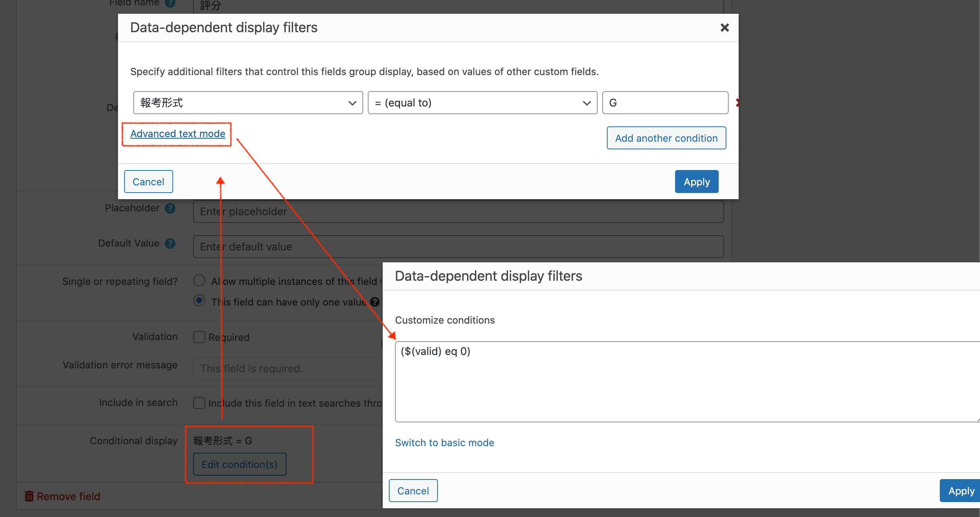The width and height of the screenshot is (980, 517).
Task: Open the Placeholder help icon
Action: click(x=170, y=208)
